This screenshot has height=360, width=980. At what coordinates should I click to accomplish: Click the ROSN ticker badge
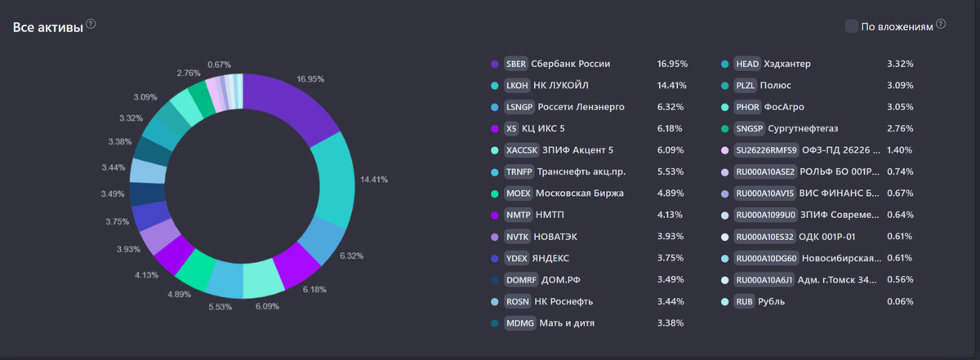pos(517,301)
